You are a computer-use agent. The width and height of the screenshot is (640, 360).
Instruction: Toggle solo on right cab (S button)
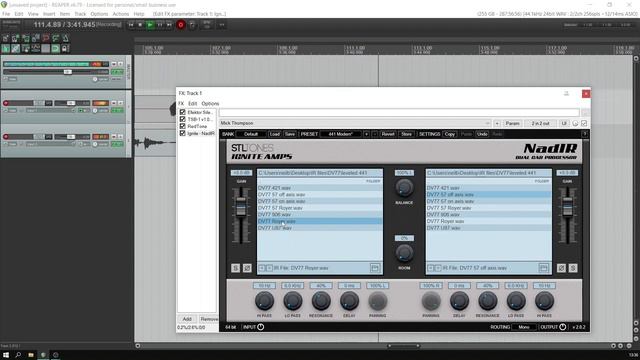click(x=573, y=268)
